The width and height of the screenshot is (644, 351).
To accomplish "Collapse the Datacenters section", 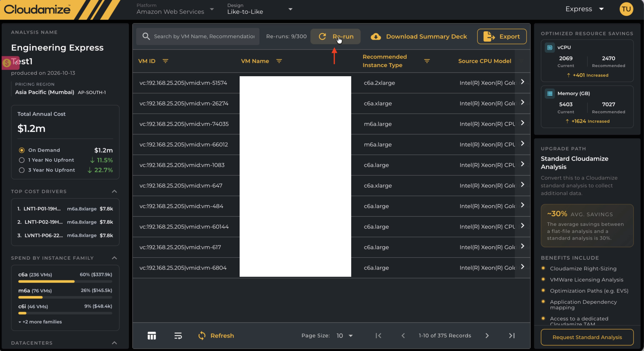I will tap(114, 343).
